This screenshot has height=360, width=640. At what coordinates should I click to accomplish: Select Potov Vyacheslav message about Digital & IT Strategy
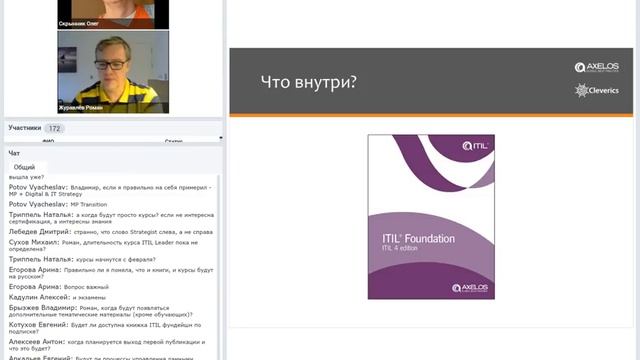click(x=111, y=191)
